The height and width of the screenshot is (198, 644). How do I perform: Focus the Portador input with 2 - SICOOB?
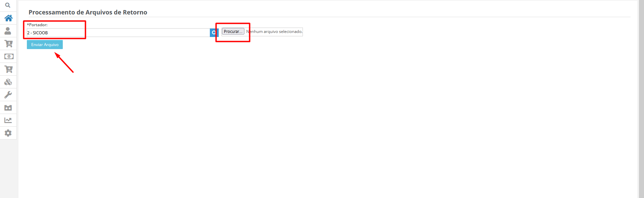click(x=118, y=33)
